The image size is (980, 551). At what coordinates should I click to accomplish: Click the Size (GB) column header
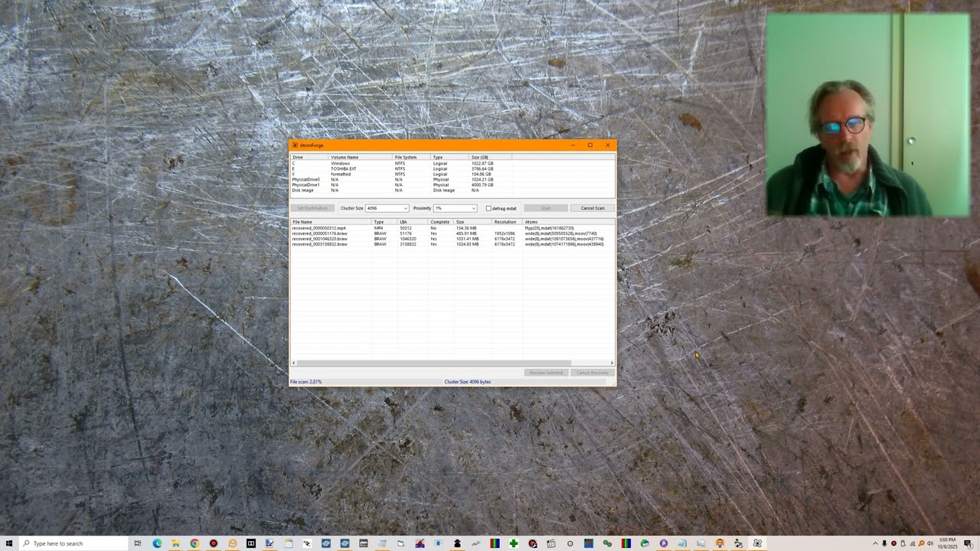(490, 157)
